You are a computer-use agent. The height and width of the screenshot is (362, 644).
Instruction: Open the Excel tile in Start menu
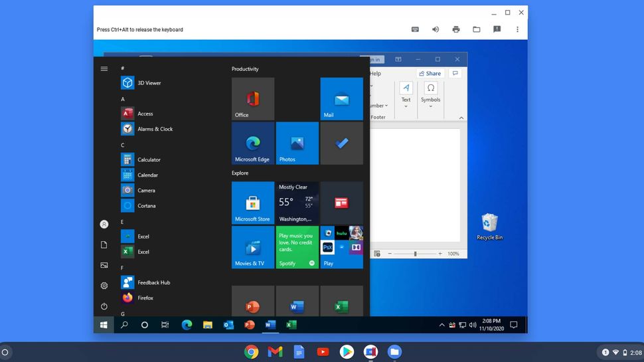tap(342, 302)
